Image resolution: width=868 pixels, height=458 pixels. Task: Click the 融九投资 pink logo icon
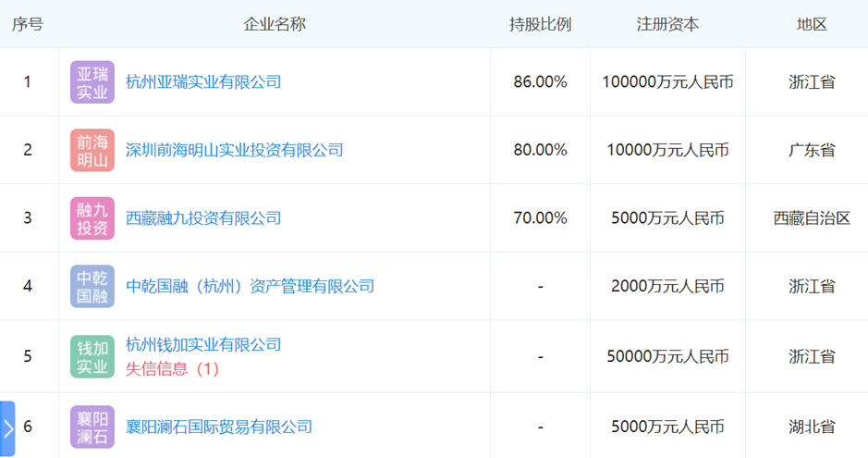click(x=92, y=218)
